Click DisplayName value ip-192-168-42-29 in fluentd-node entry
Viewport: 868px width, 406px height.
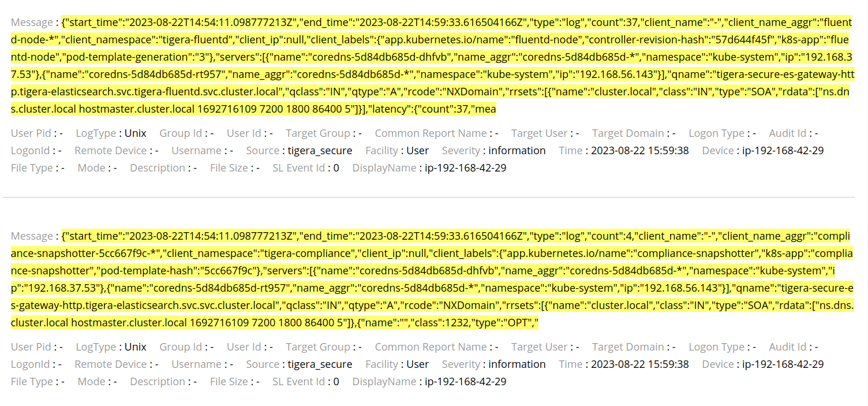click(x=466, y=168)
